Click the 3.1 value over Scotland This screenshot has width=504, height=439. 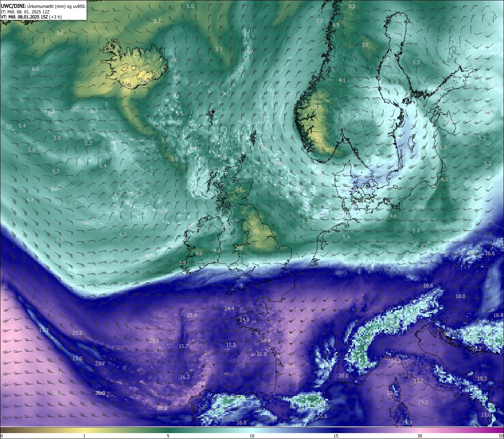[x=239, y=189]
